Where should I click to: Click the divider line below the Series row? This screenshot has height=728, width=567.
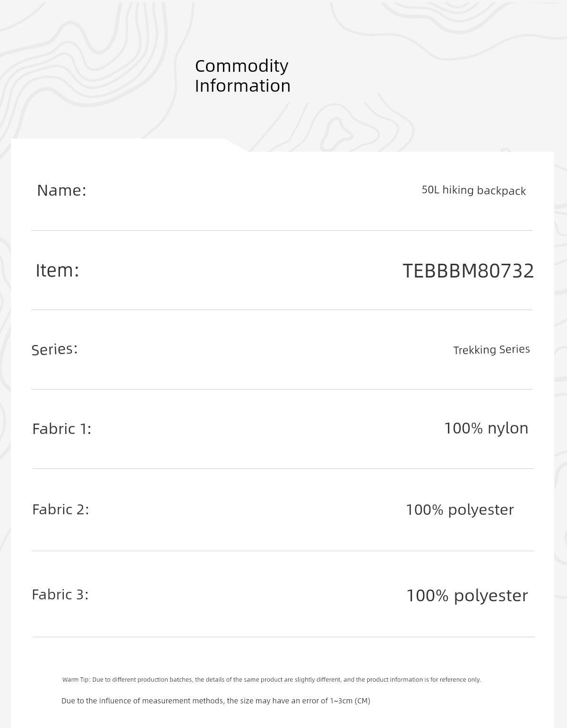coord(282,390)
